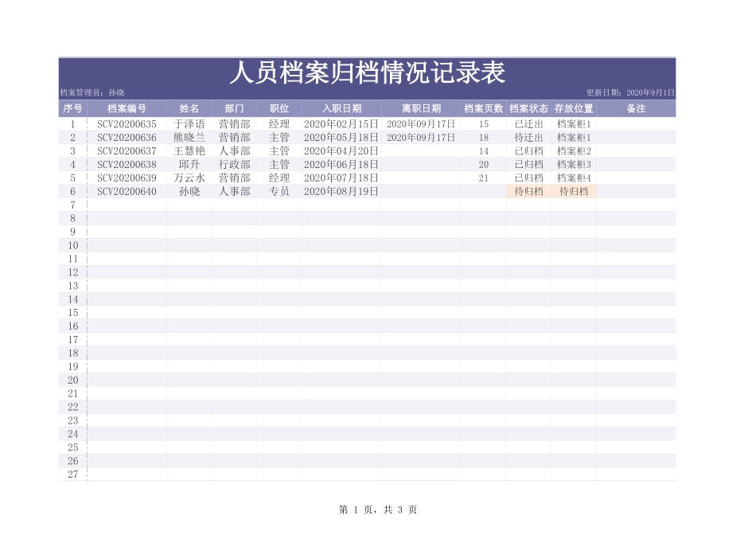Select the 备注 column header
This screenshot has height=535, width=756.
pyautogui.click(x=634, y=107)
